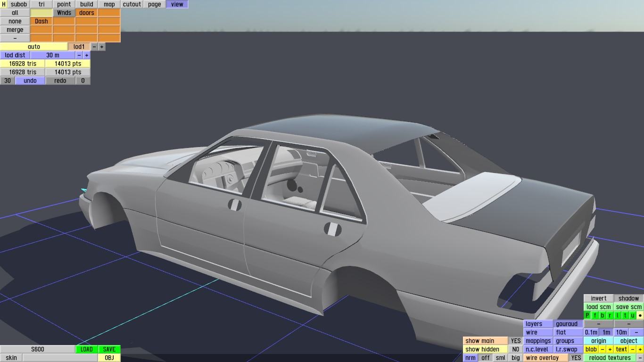Click the skin button
This screenshot has height=362, width=644.
[x=11, y=358]
